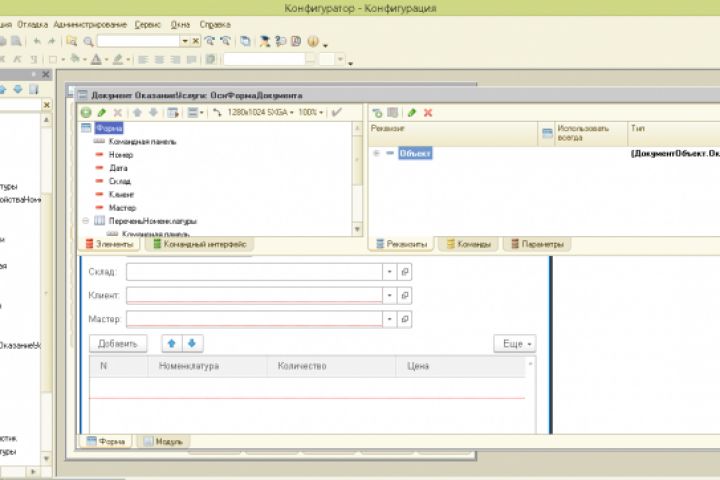Open the Отладка menu
Image resolution: width=720 pixels, height=480 pixels.
tap(32, 24)
